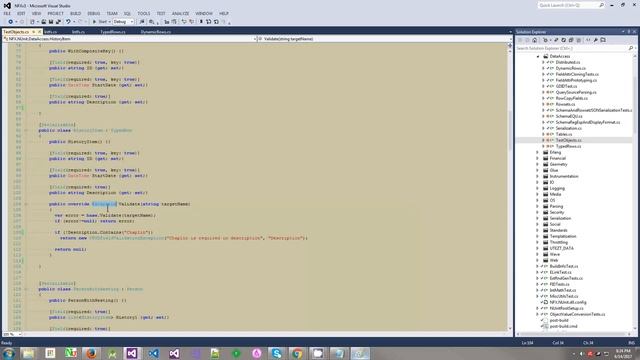Viewport: 640px width, 360px height.
Task: Select MiscUtilsTest.cs in Solution Explorer
Action: (x=564, y=296)
